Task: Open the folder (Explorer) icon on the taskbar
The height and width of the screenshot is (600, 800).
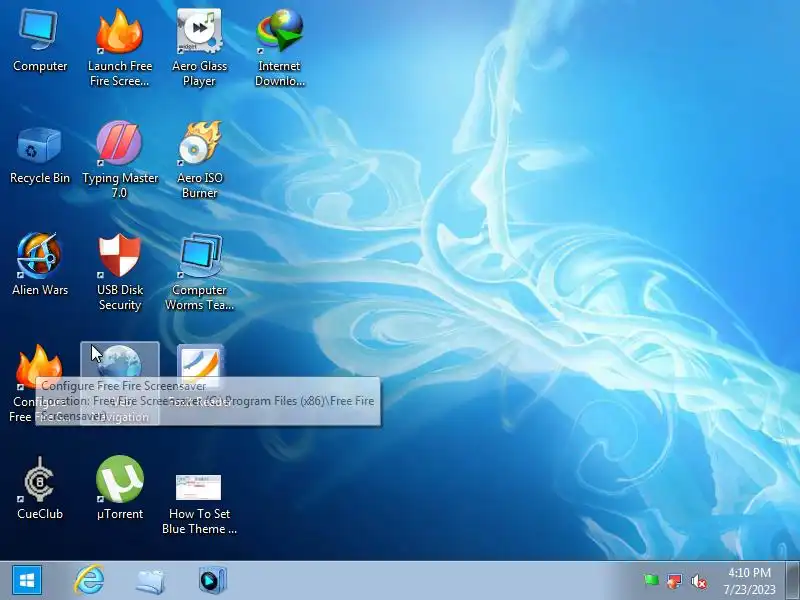Action: [x=150, y=581]
